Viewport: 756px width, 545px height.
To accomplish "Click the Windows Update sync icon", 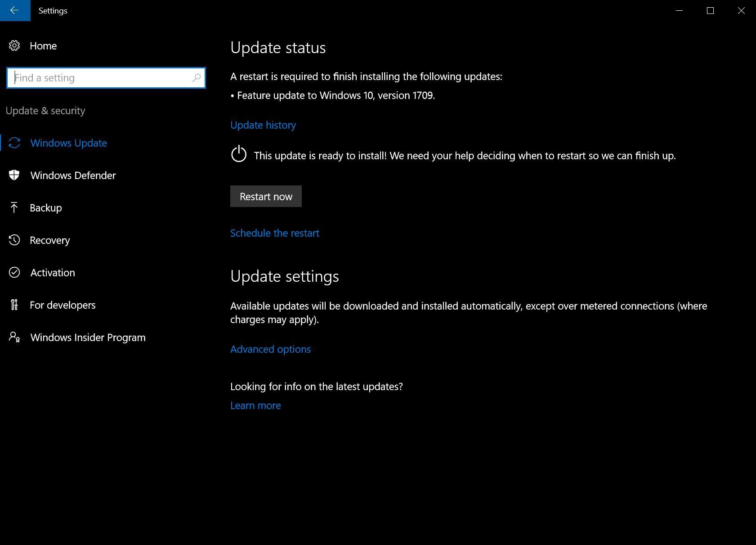I will tap(14, 143).
